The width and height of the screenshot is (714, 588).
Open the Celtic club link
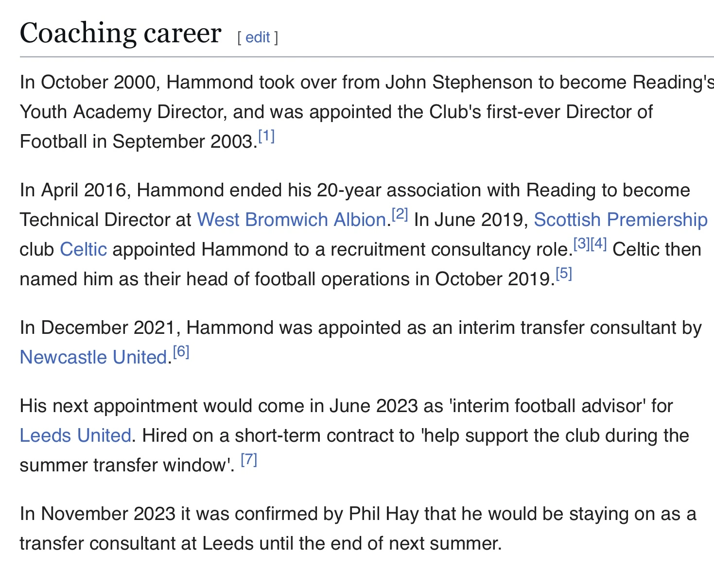click(83, 250)
